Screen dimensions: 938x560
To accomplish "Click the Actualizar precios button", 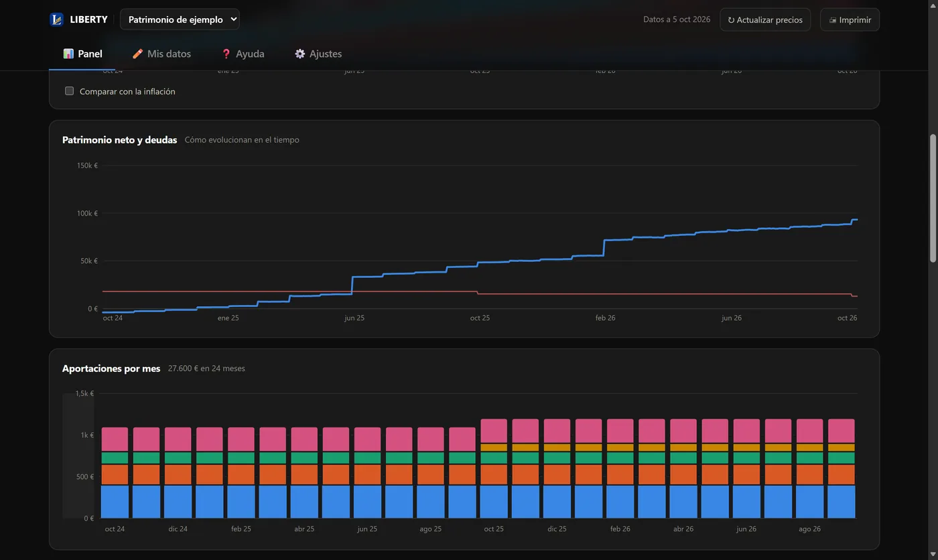I will pos(765,19).
